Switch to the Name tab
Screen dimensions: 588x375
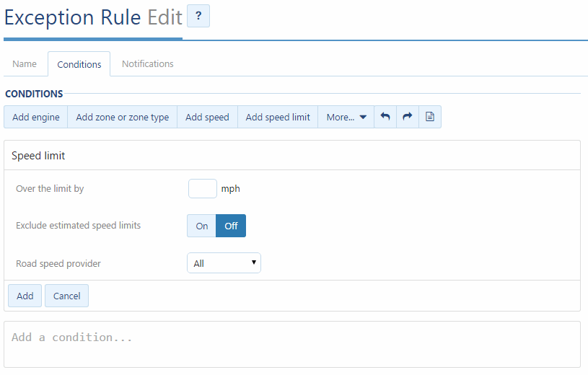click(x=25, y=63)
